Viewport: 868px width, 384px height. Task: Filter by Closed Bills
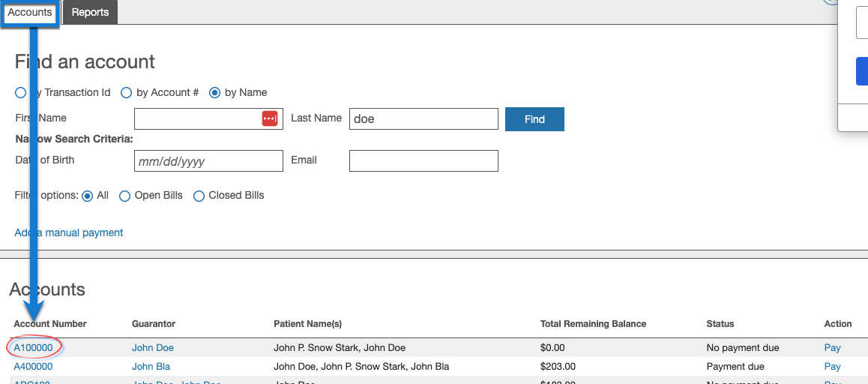[x=199, y=196]
